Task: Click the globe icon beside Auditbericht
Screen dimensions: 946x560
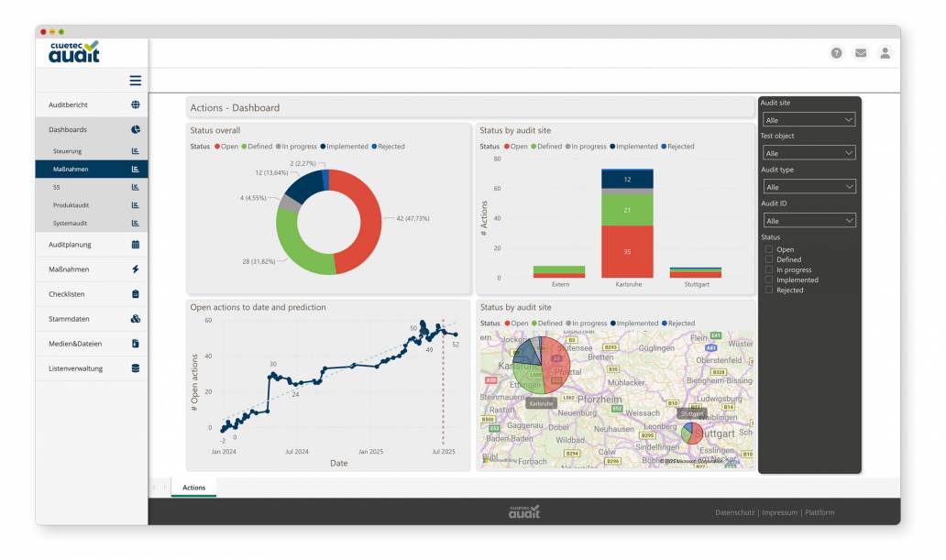Action: click(136, 105)
